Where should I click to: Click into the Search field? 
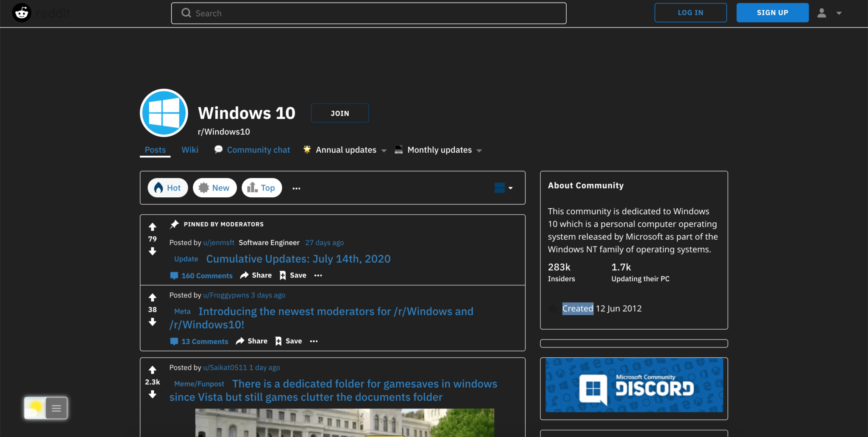[369, 14]
